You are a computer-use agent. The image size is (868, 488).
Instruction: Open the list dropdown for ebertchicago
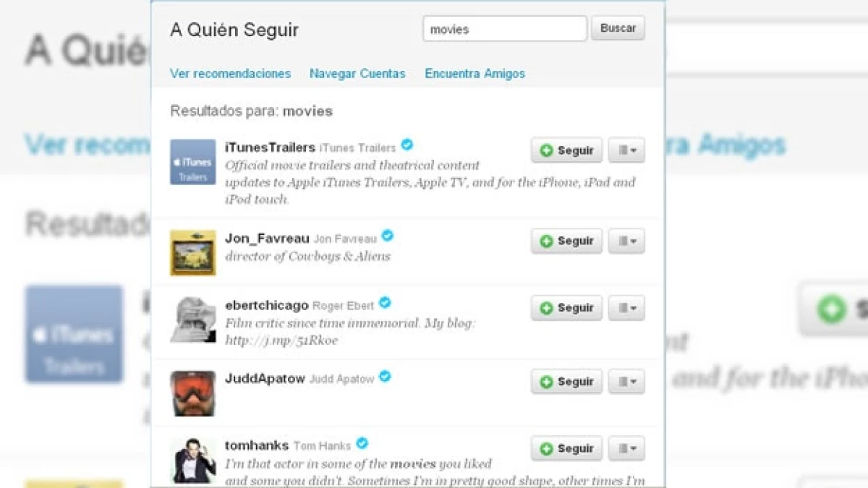(x=626, y=308)
